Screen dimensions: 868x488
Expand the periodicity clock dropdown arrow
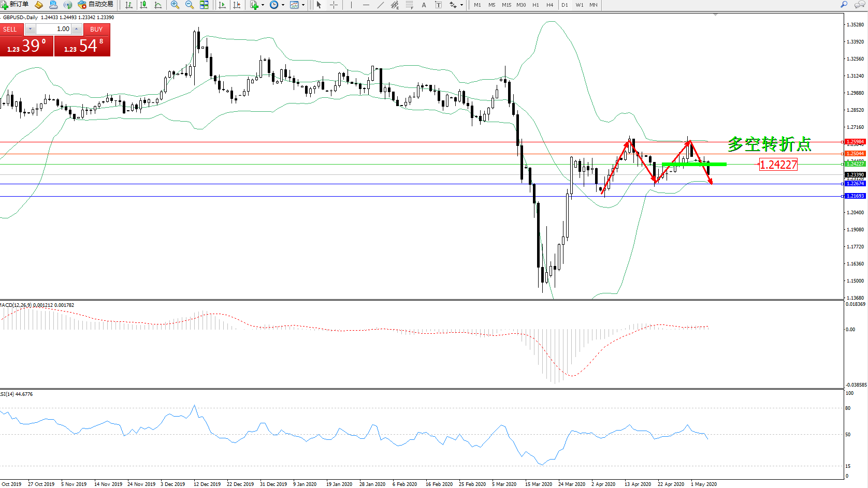pos(283,5)
